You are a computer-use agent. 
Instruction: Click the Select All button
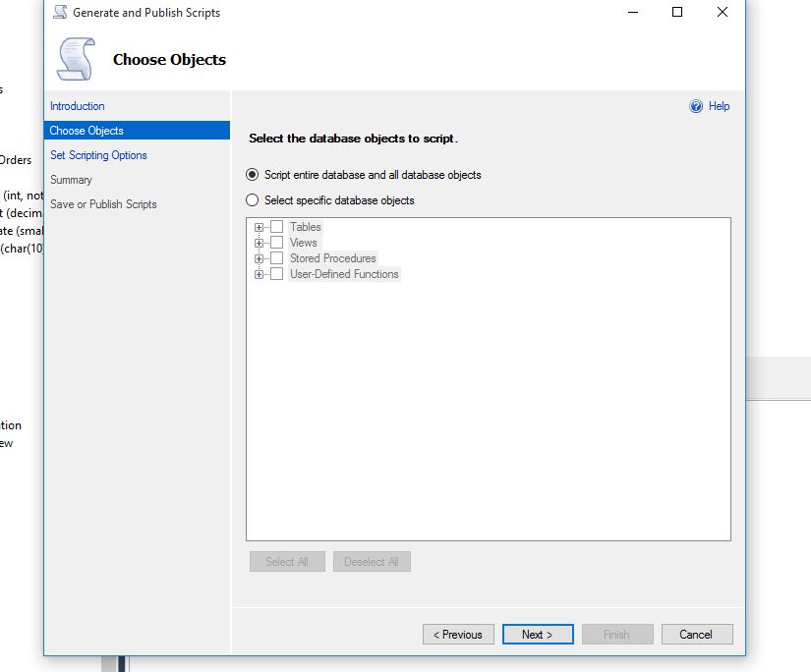[287, 561]
